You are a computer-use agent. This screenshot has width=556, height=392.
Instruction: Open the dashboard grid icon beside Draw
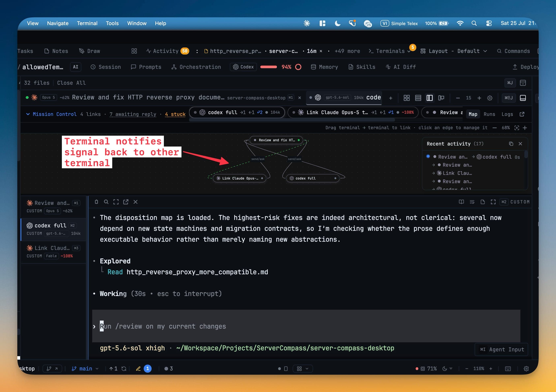tap(134, 51)
